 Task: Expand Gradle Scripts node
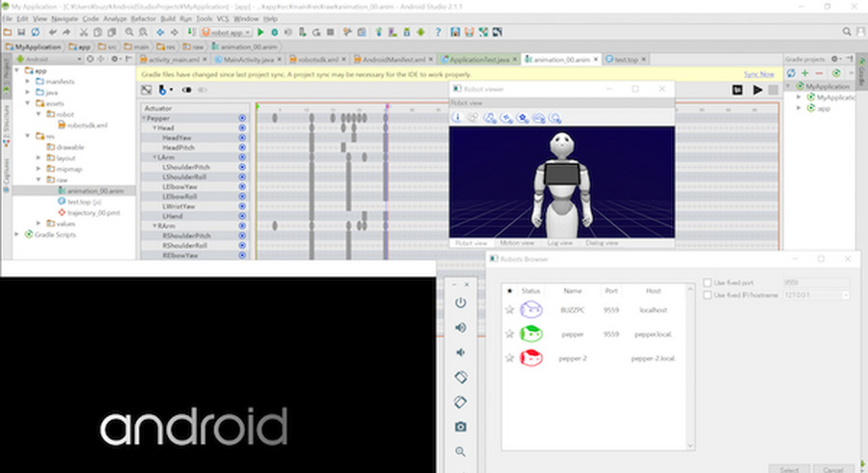pyautogui.click(x=16, y=235)
